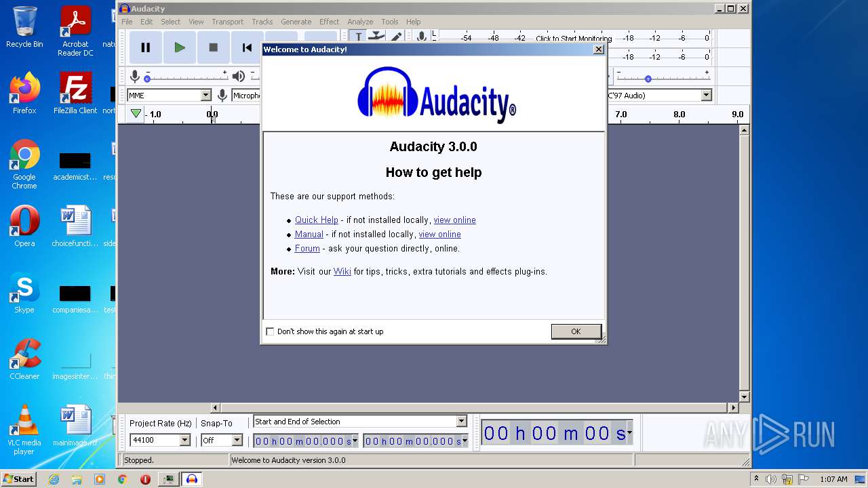This screenshot has width=868, height=488.
Task: Click OK in Welcome dialog
Action: click(x=576, y=331)
